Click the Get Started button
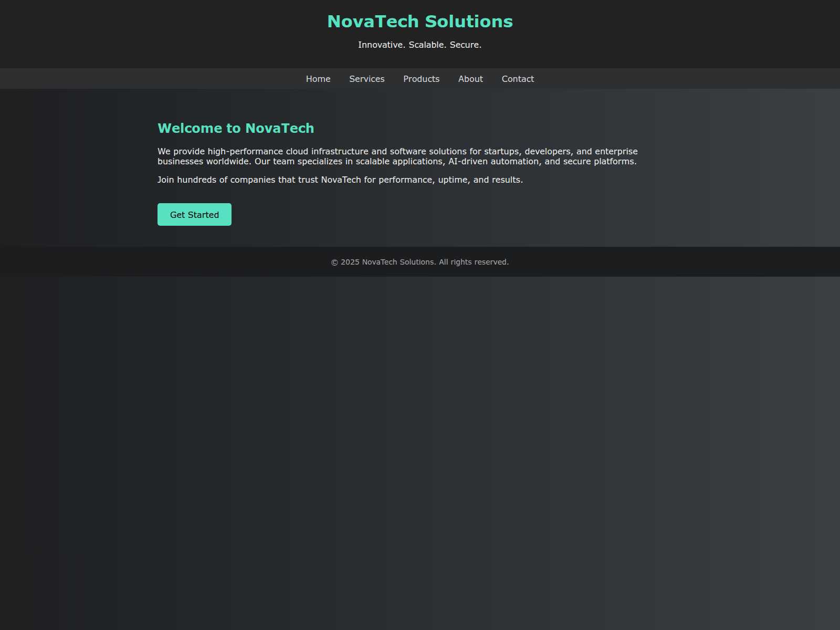This screenshot has width=840, height=630. click(x=194, y=215)
